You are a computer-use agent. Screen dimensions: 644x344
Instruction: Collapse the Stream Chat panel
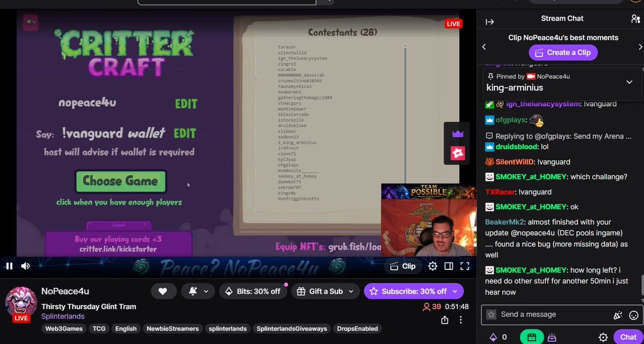pyautogui.click(x=489, y=22)
